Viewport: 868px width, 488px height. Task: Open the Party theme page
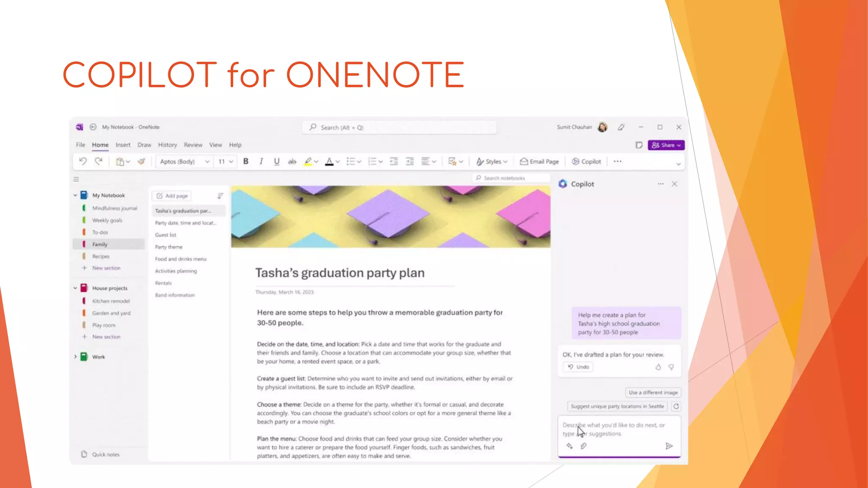click(x=169, y=247)
